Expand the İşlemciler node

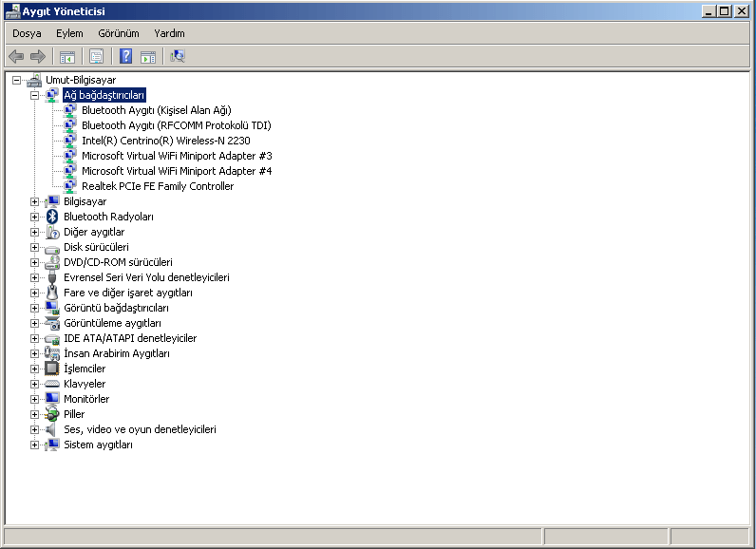click(x=35, y=369)
